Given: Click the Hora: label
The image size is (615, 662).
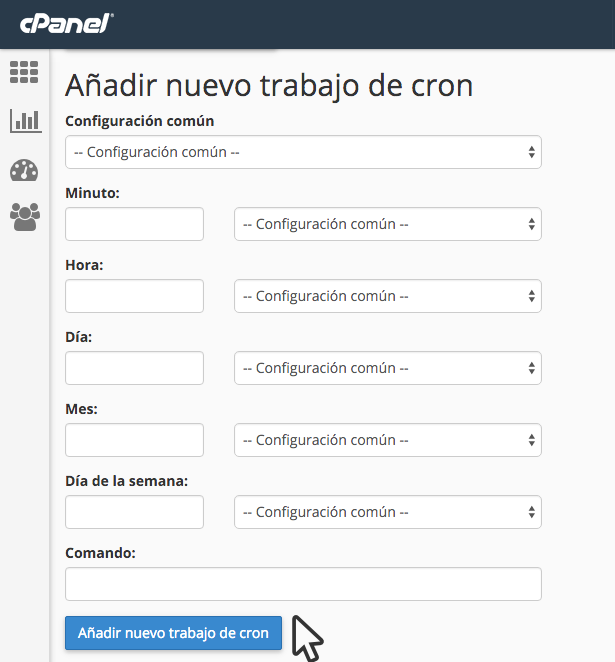Looking at the screenshot, I should [84, 265].
